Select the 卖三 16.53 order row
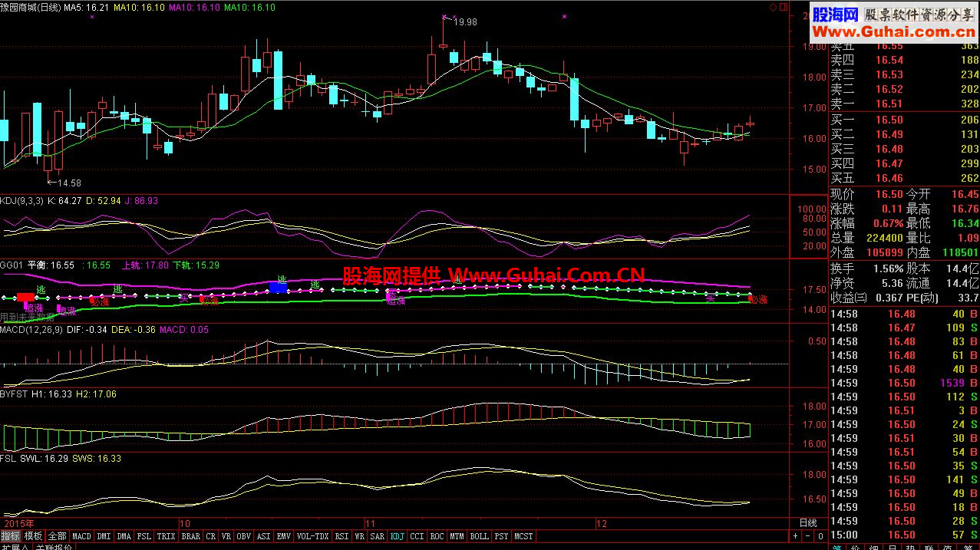The image size is (980, 550). [x=905, y=74]
